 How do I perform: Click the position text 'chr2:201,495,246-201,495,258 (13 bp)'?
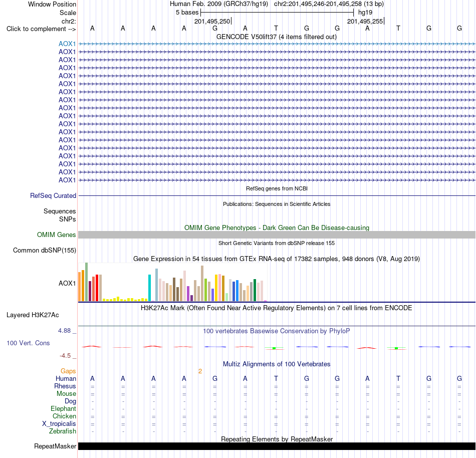pyautogui.click(x=329, y=4)
